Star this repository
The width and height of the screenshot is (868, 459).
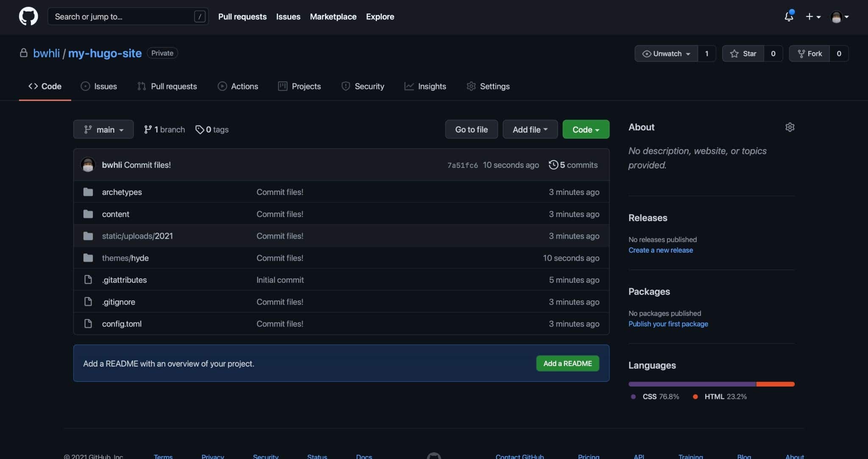(x=743, y=54)
